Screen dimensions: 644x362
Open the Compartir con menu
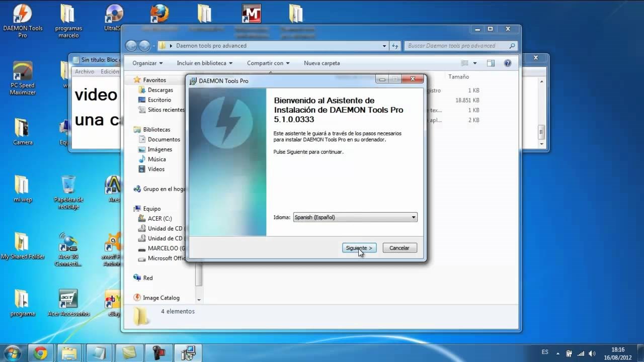pos(268,63)
